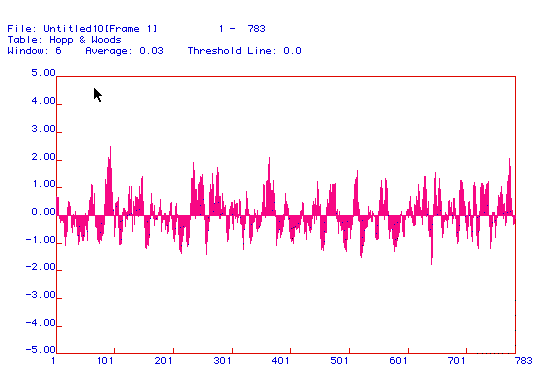Click the x-axis label 501
The height and width of the screenshot is (386, 536).
click(x=339, y=361)
